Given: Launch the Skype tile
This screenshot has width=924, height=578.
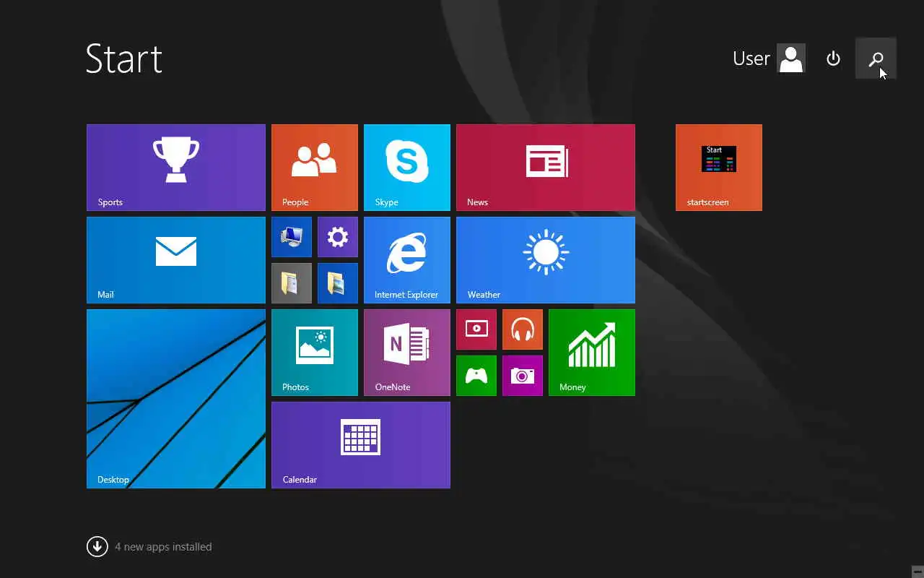Looking at the screenshot, I should pos(407,168).
